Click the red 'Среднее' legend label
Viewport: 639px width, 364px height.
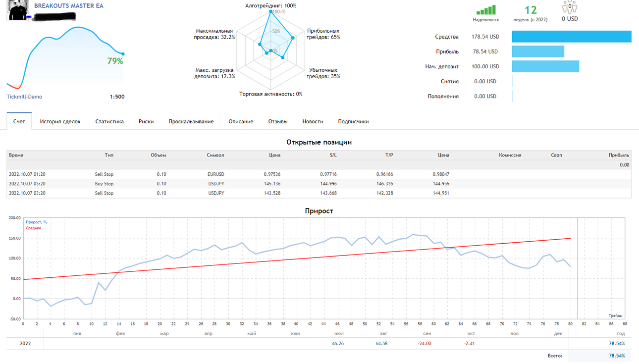pyautogui.click(x=33, y=228)
